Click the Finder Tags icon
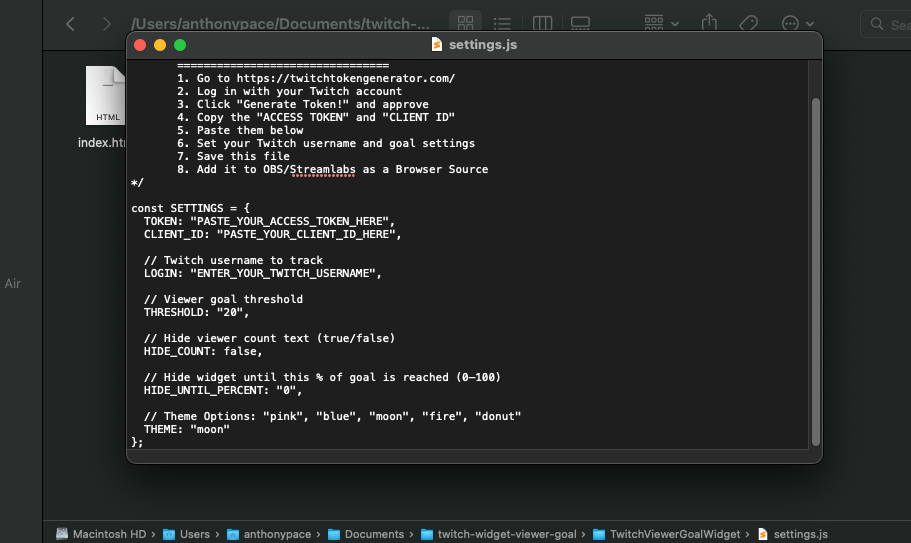The width and height of the screenshot is (911, 543). [x=748, y=23]
